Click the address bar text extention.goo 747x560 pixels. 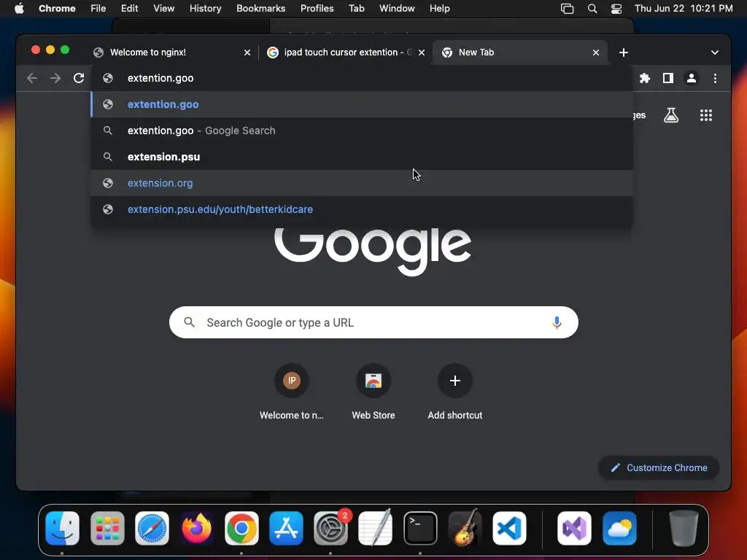pyautogui.click(x=160, y=78)
